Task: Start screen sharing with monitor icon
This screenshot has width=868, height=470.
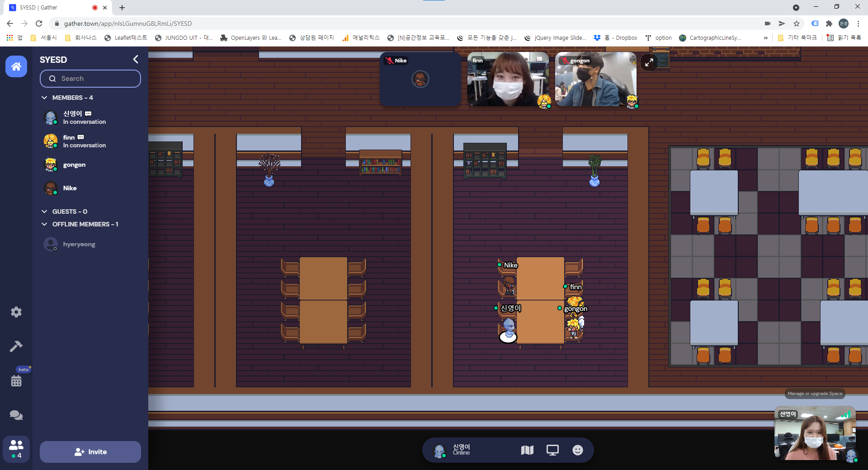Action: pyautogui.click(x=552, y=450)
